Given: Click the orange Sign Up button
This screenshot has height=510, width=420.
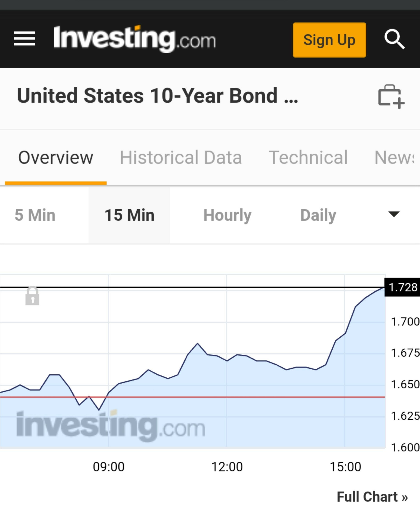Looking at the screenshot, I should point(329,40).
